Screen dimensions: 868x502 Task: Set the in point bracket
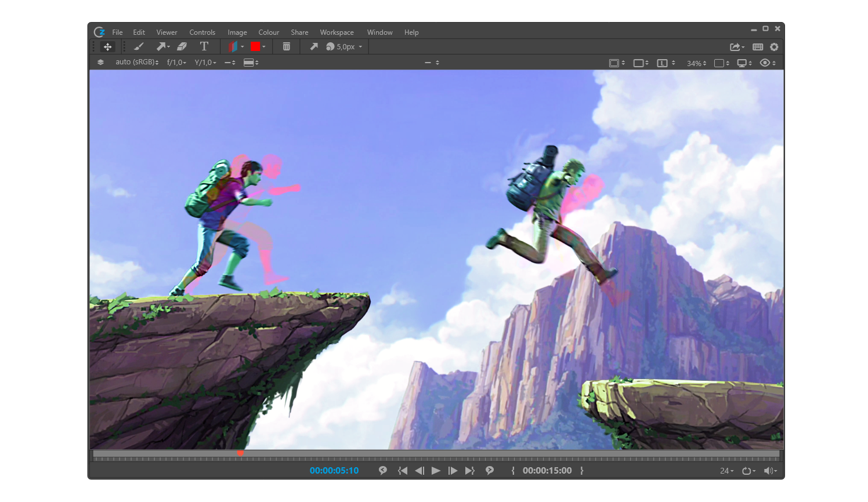pyautogui.click(x=513, y=471)
